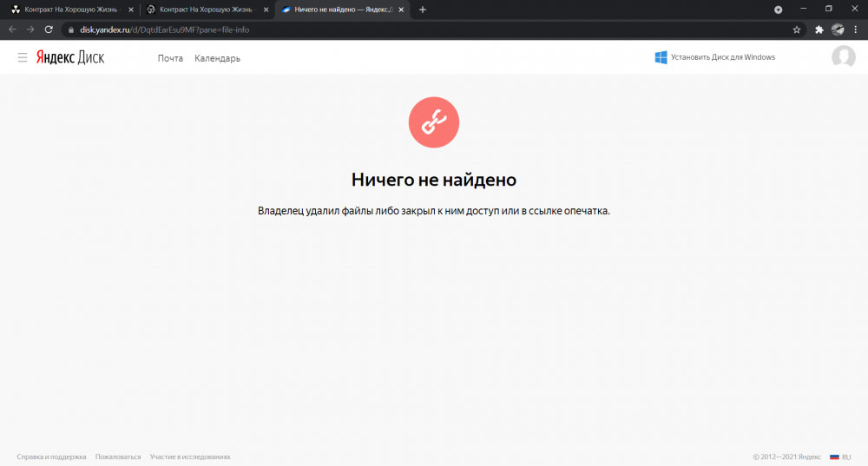This screenshot has height=466, width=868.
Task: Click the Владелец удалил файлы message text
Action: pyautogui.click(x=434, y=211)
